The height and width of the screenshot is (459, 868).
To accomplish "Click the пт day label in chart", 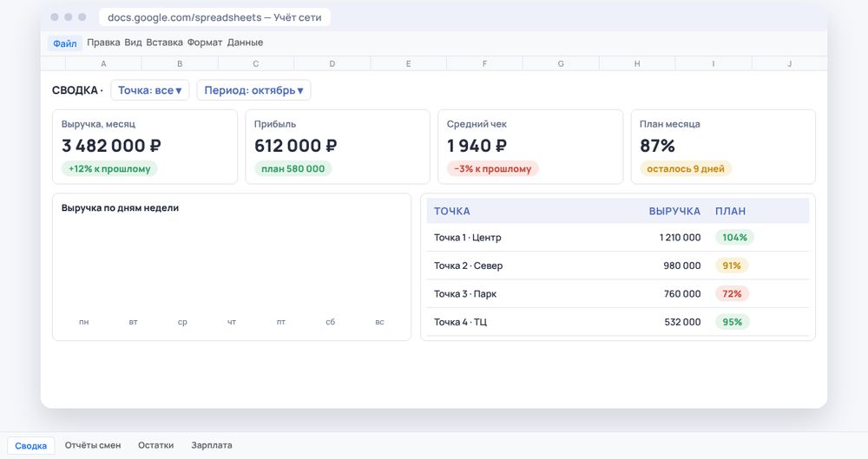I will click(280, 322).
